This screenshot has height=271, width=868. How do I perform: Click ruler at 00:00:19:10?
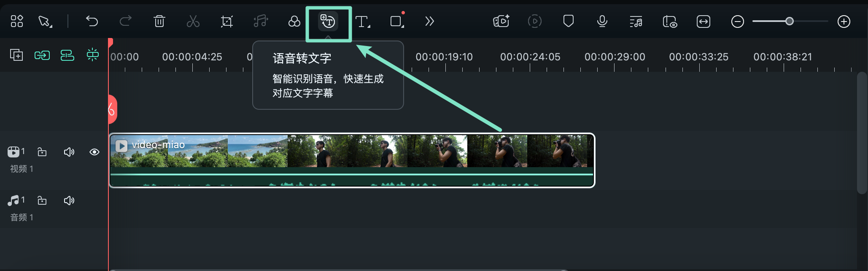point(444,57)
